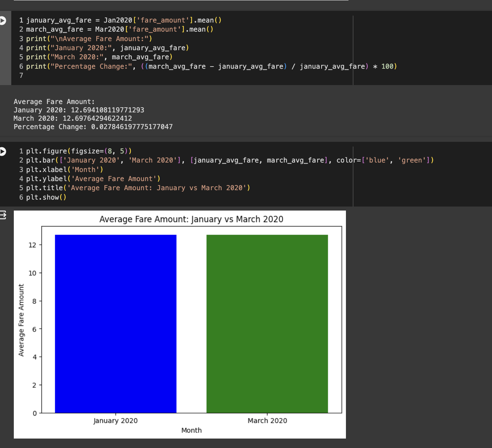The height and width of the screenshot is (448, 492).
Task: Click the y-axis tick label 10
Action: [x=33, y=273]
